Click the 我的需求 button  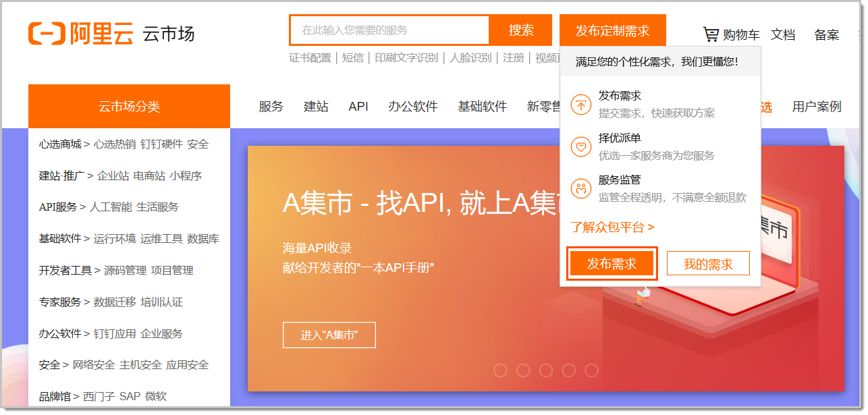pos(708,264)
